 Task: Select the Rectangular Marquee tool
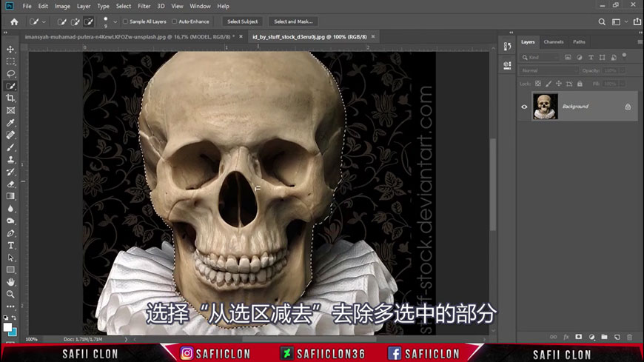[x=10, y=61]
